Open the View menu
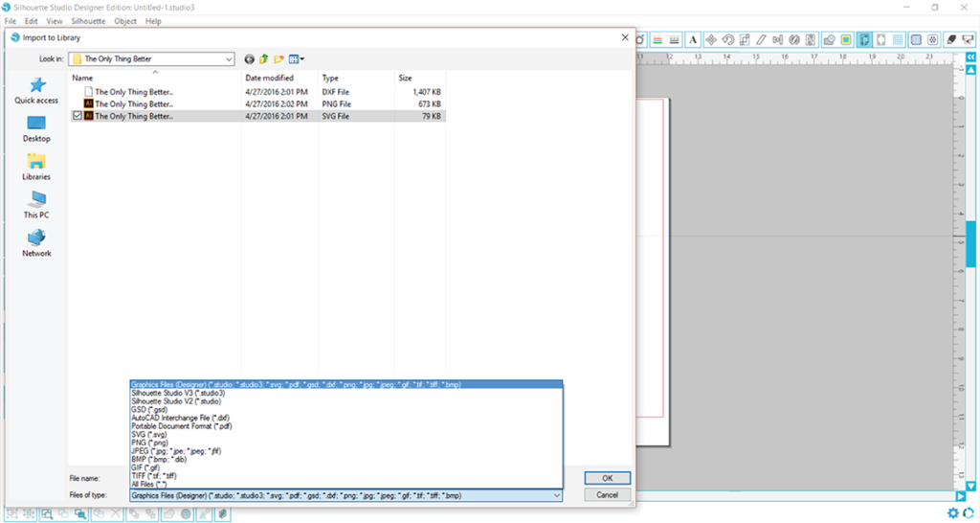 pyautogui.click(x=55, y=21)
